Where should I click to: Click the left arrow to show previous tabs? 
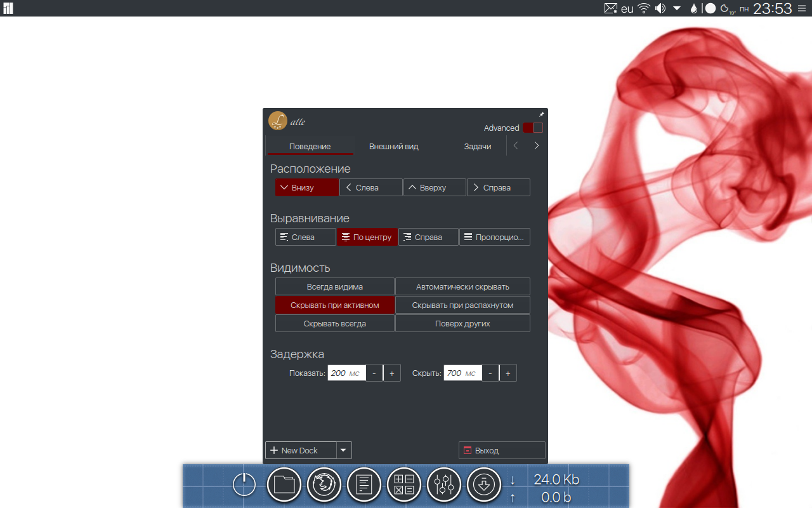pos(516,145)
